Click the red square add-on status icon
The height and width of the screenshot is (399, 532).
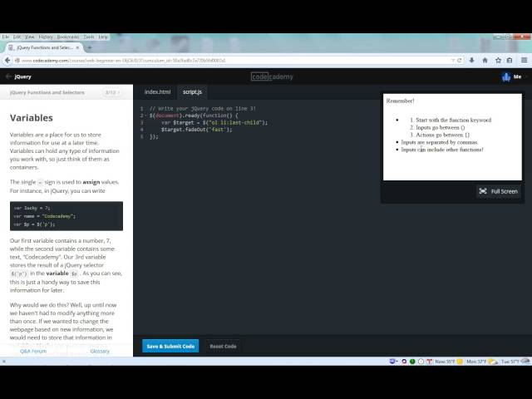coord(404,362)
